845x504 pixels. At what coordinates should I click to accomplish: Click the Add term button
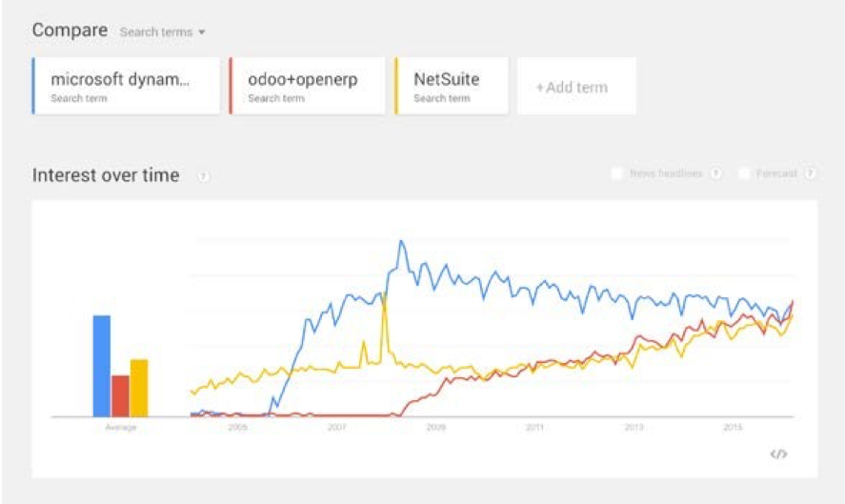tap(576, 87)
